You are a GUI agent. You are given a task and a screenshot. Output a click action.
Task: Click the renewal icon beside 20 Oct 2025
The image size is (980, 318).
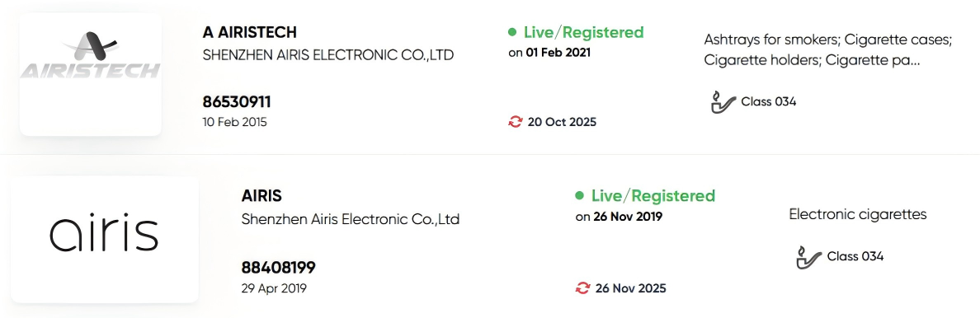click(x=515, y=122)
